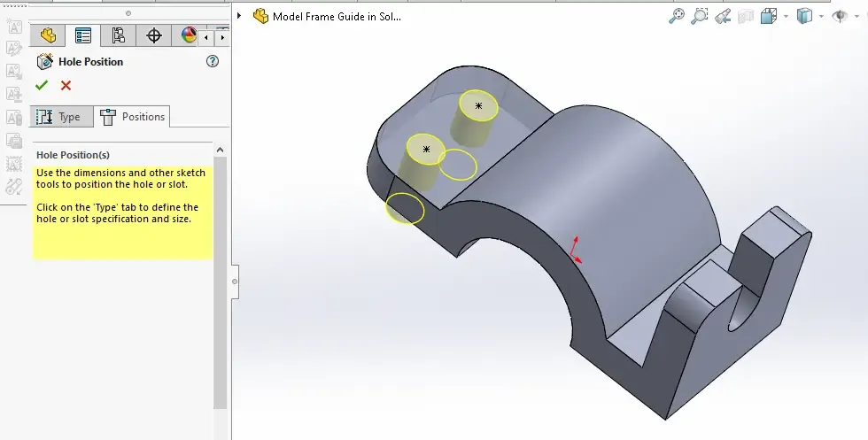Switch to the PropertyManager tab

pyautogui.click(x=83, y=36)
